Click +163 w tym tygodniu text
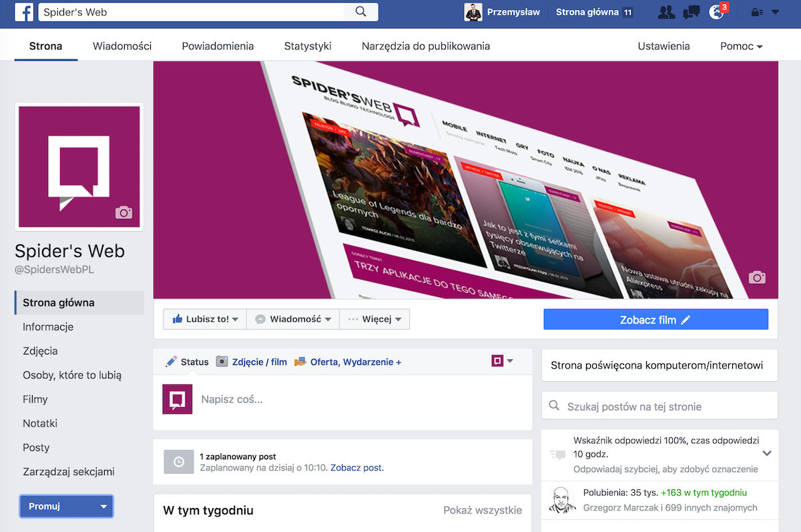The image size is (801, 532). pos(704,493)
